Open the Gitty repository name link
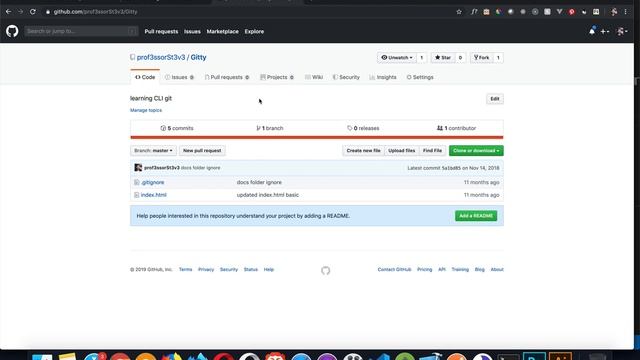The width and height of the screenshot is (640, 360). point(198,58)
